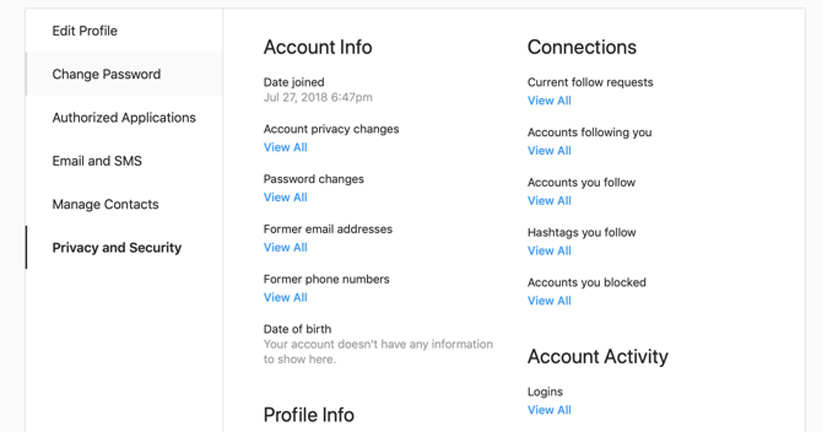
Task: Open Privacy and Security section
Action: (117, 248)
